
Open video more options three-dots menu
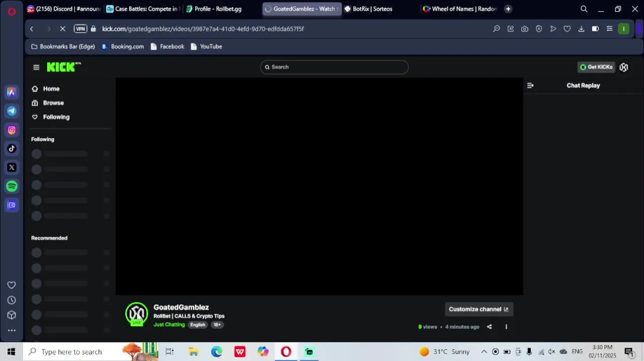pyautogui.click(x=506, y=327)
